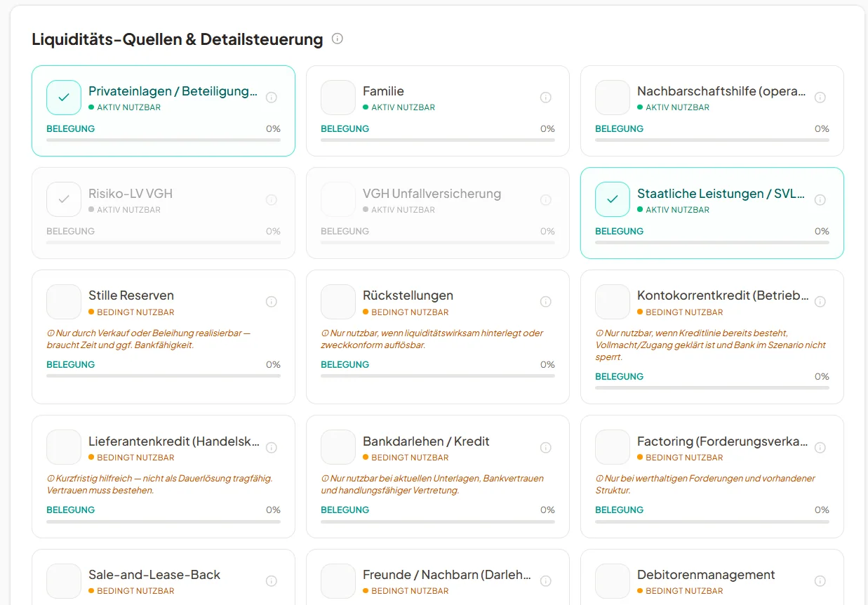Image resolution: width=868 pixels, height=605 pixels.
Task: Uncheck Staatliche Leistungen / SVL checkbox
Action: click(x=613, y=199)
